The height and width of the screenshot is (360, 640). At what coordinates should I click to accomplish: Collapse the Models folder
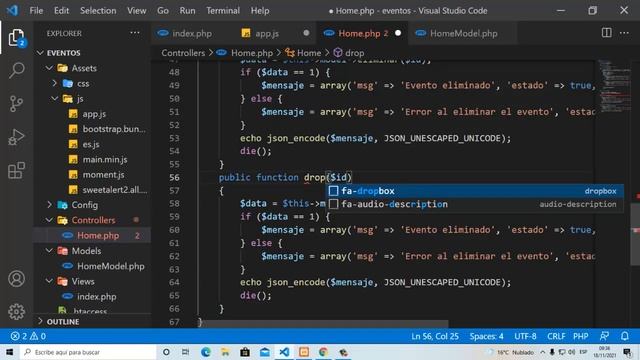[x=49, y=251]
